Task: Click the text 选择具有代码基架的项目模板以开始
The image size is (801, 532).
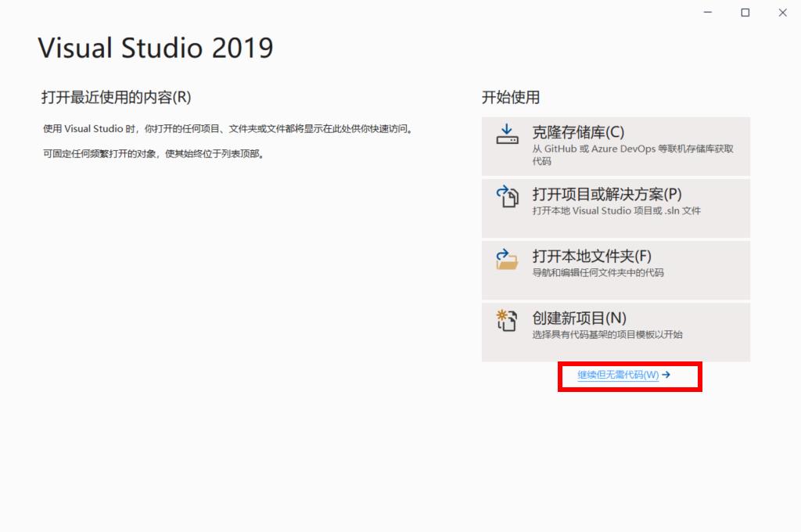Action: 607,334
